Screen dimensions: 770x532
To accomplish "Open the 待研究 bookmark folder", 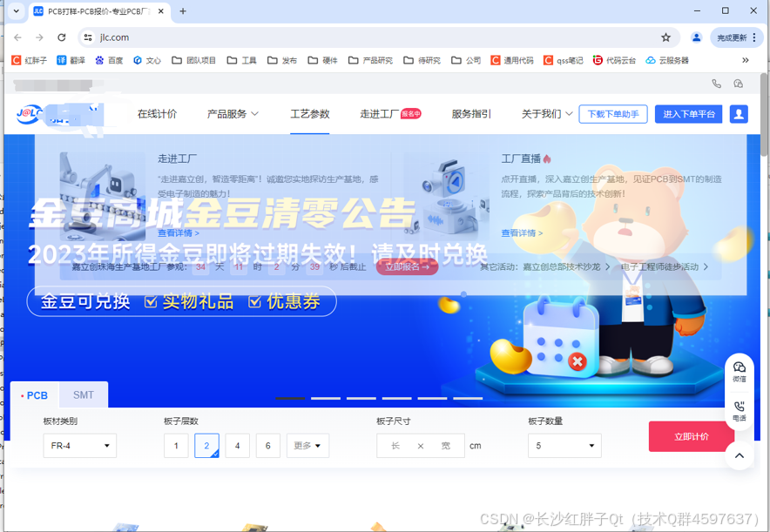I will pyautogui.click(x=422, y=60).
